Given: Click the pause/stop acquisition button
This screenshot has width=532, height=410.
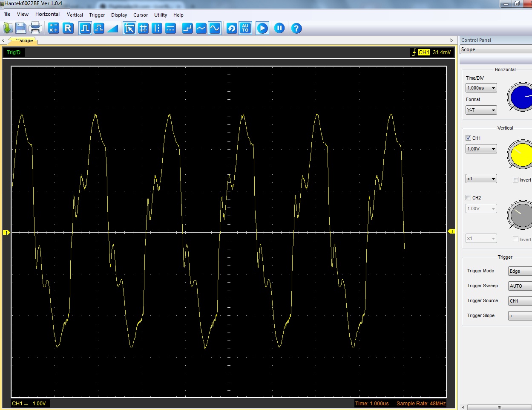Looking at the screenshot, I should coord(279,28).
